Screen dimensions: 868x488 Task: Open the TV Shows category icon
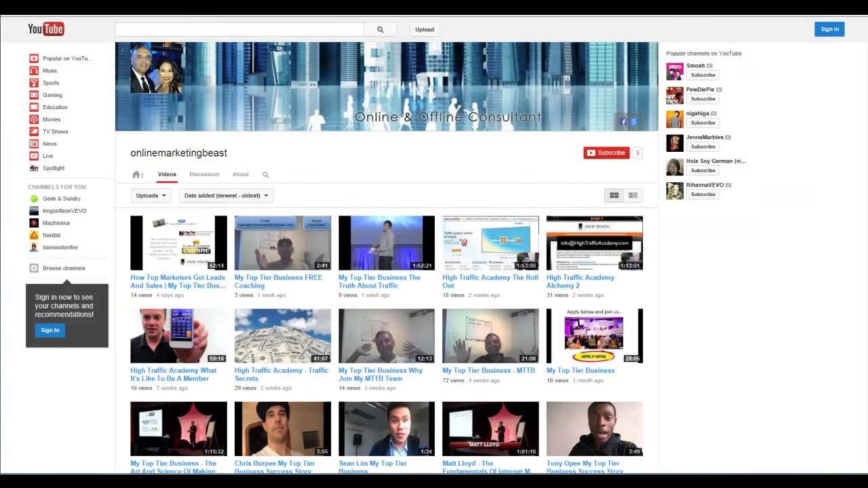click(x=34, y=131)
